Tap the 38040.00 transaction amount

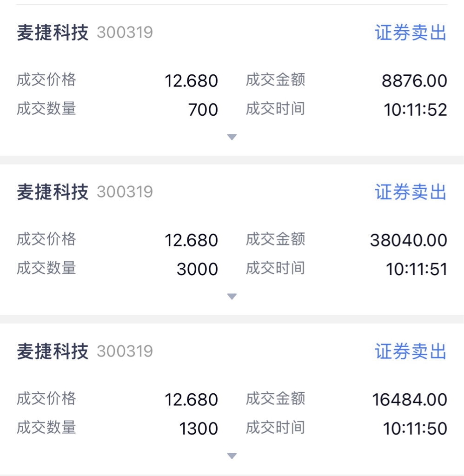[x=408, y=240]
